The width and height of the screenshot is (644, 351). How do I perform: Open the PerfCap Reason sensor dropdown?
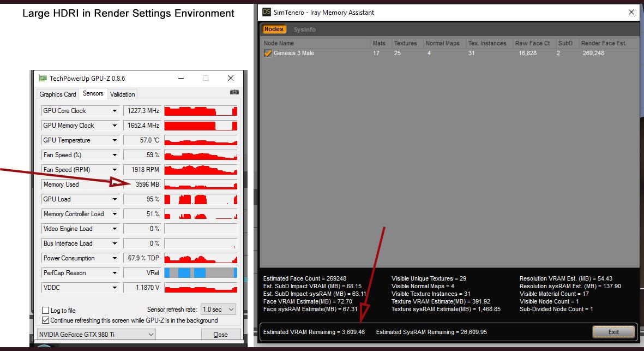(x=115, y=273)
